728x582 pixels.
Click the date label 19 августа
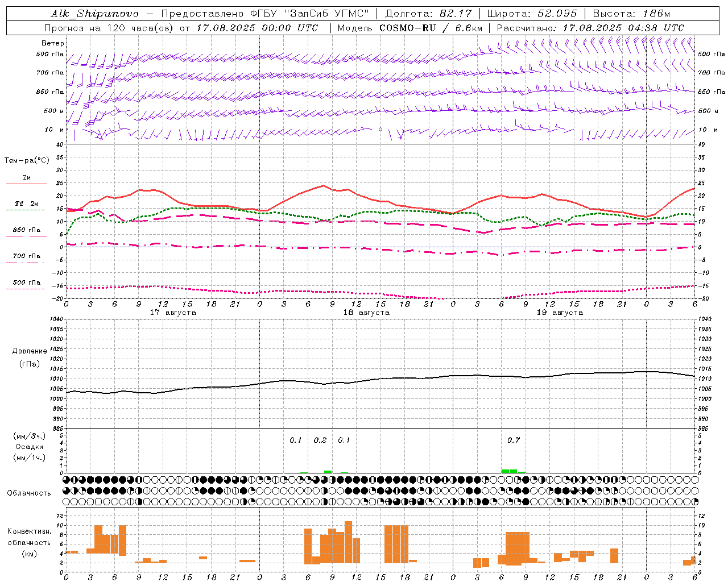coord(560,313)
